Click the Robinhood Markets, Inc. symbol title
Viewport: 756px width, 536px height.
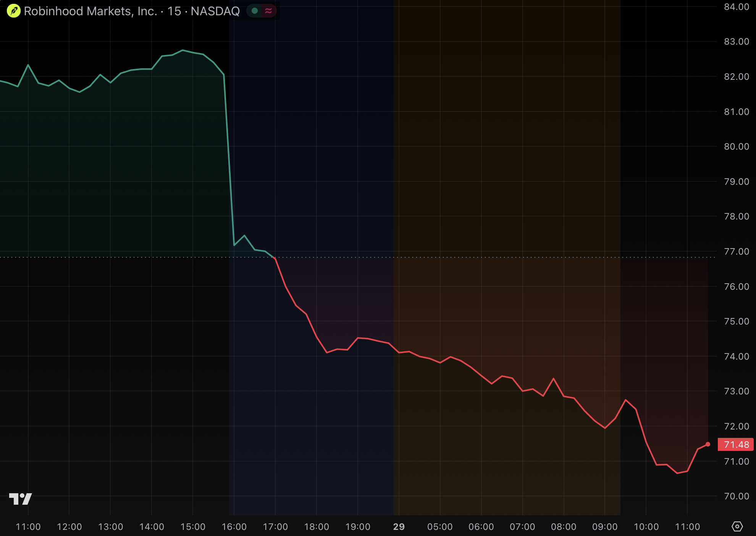(x=90, y=11)
